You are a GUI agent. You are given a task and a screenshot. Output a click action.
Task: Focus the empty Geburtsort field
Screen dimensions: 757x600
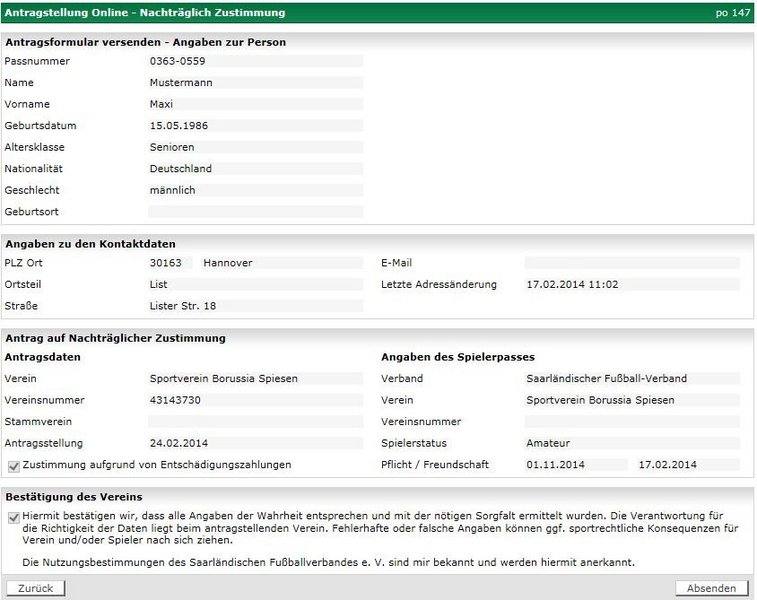255,212
